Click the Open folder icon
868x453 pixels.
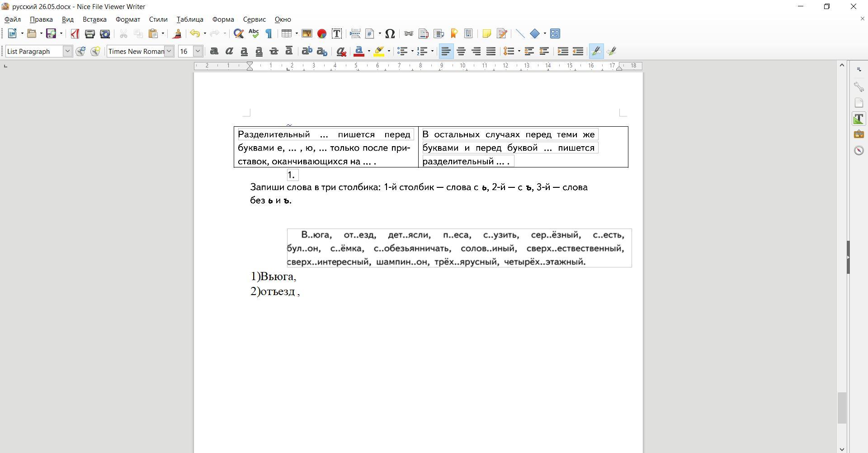[x=32, y=33]
